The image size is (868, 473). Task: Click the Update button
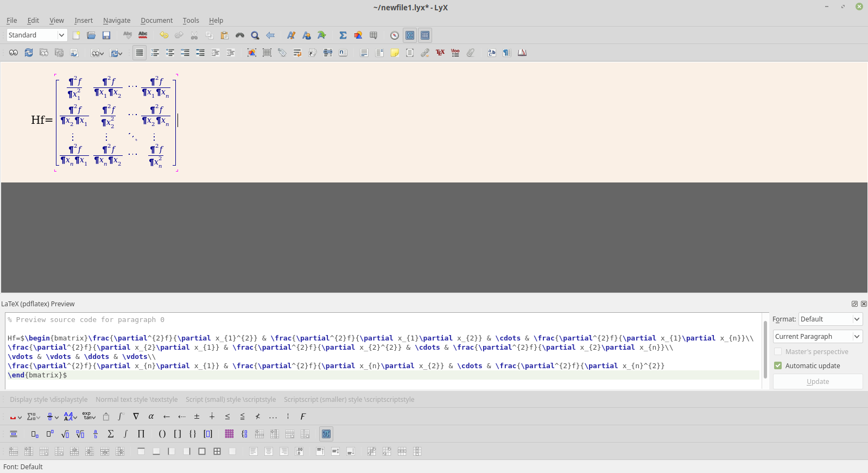pyautogui.click(x=818, y=381)
